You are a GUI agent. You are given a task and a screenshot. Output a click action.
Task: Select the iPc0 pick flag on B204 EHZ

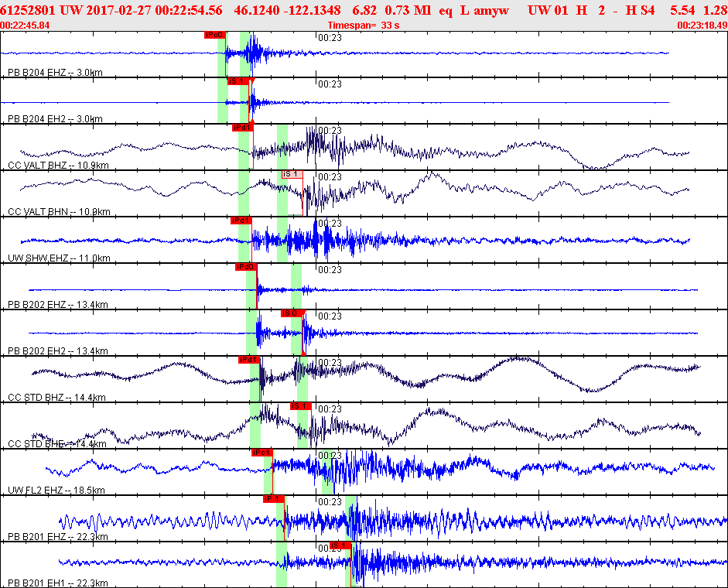click(215, 35)
